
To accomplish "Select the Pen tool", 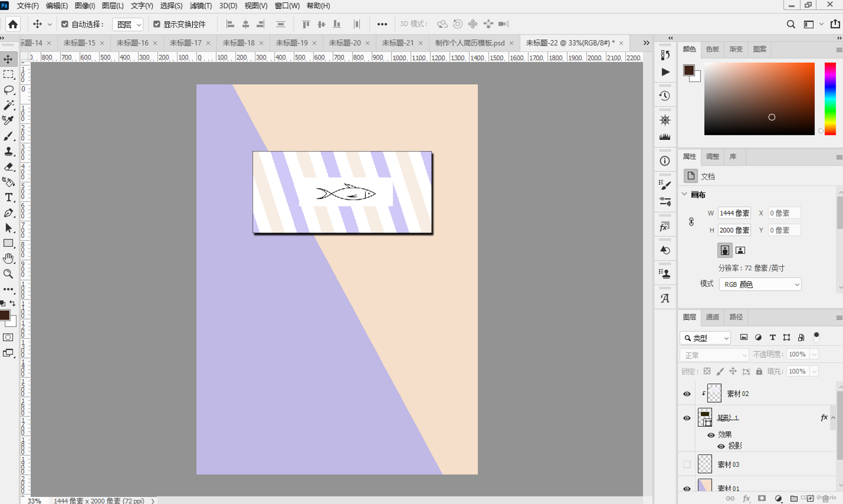I will (8, 213).
